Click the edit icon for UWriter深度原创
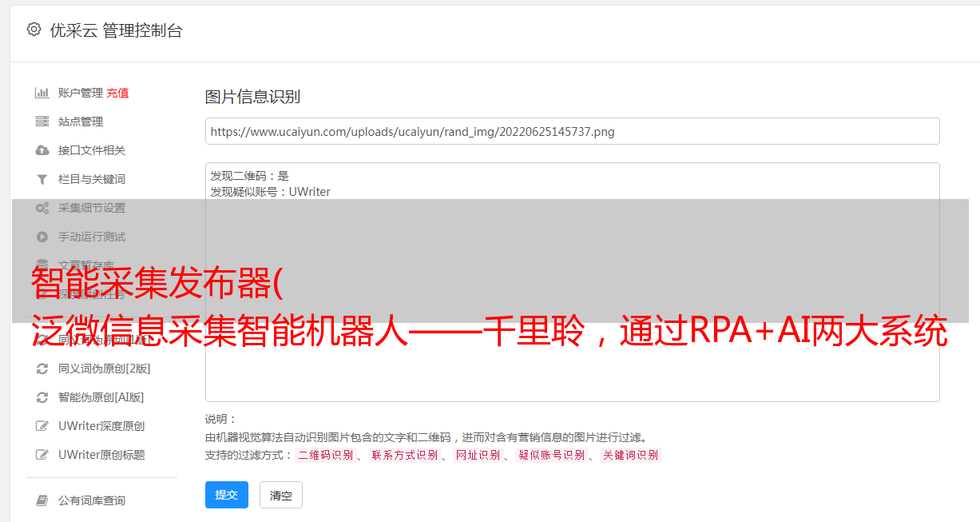This screenshot has width=980, height=522. pos(42,426)
